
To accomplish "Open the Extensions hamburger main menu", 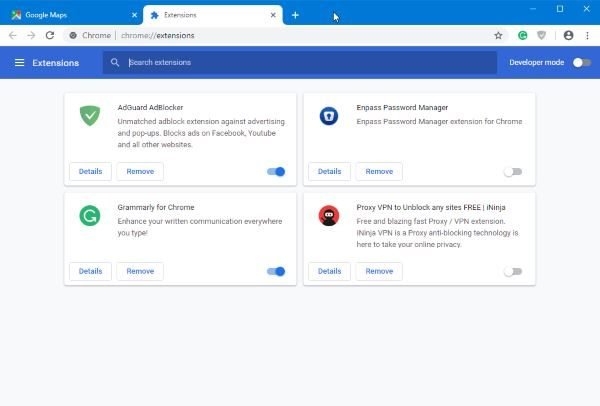I will point(19,62).
